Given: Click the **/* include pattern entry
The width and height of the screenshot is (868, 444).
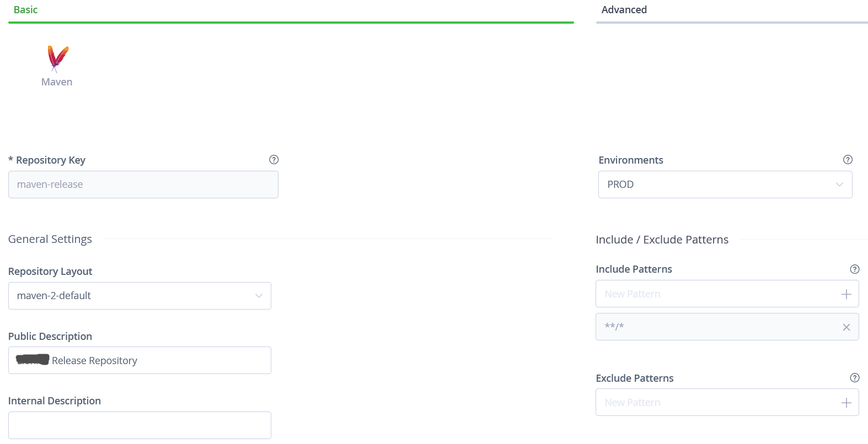Looking at the screenshot, I should click(x=717, y=327).
